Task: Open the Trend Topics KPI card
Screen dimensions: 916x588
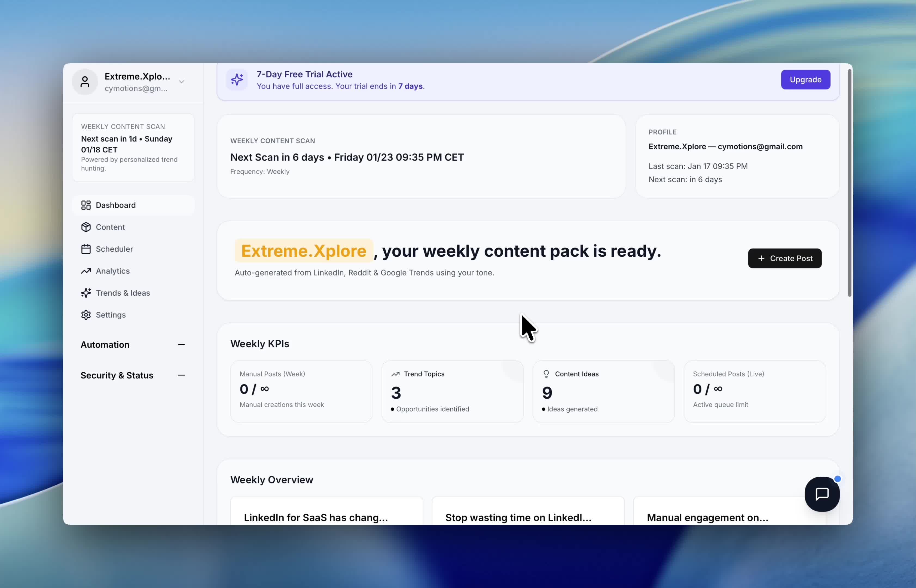Action: pos(452,391)
